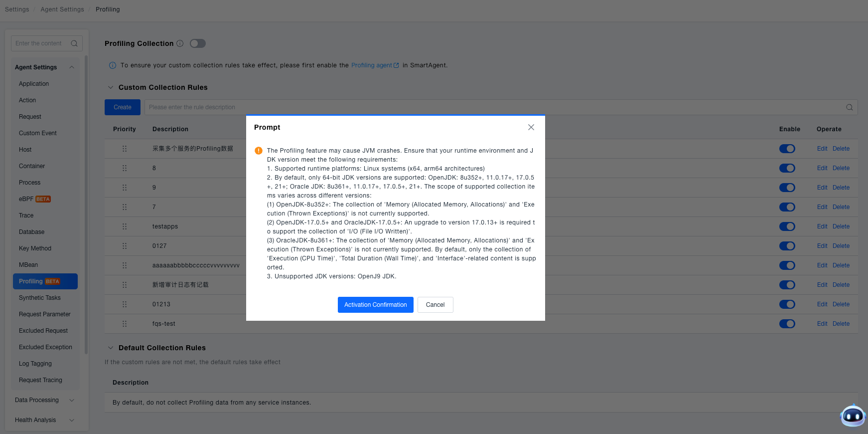Click Delete for rule 8
The image size is (868, 434).
[841, 168]
